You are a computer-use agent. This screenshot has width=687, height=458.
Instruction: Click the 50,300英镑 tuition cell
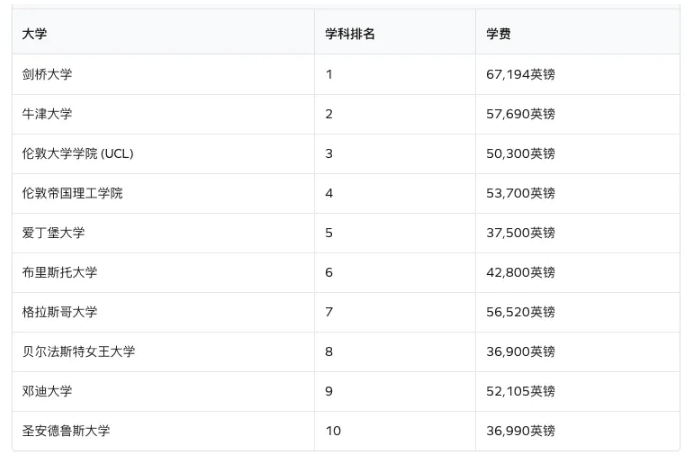[520, 153]
